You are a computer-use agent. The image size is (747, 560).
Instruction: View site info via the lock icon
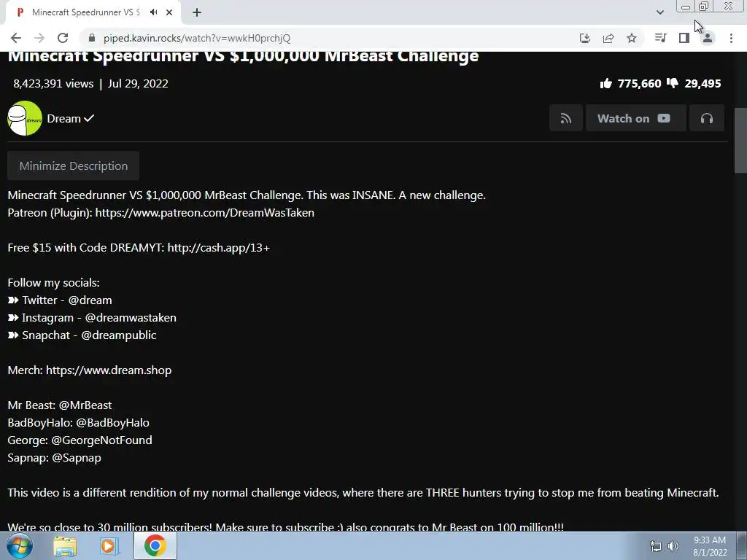click(x=93, y=38)
